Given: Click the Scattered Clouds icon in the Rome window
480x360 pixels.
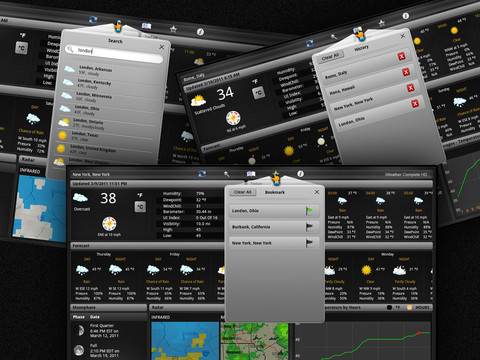Looking at the screenshot, I should [198, 100].
